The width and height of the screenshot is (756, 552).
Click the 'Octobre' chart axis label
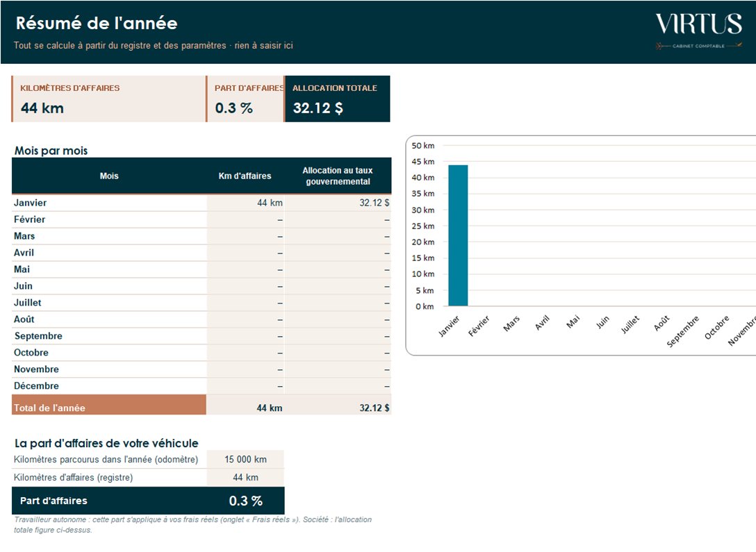click(717, 328)
